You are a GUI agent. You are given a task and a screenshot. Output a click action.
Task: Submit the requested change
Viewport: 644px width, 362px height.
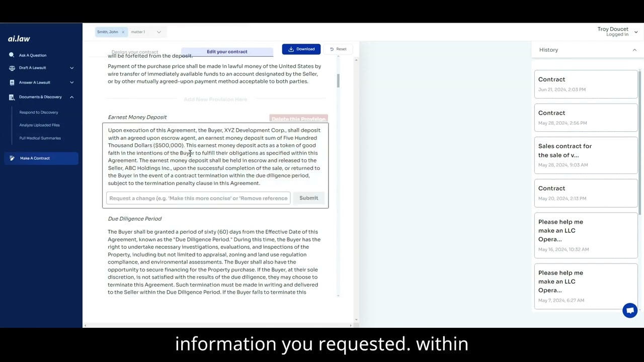[x=308, y=198]
